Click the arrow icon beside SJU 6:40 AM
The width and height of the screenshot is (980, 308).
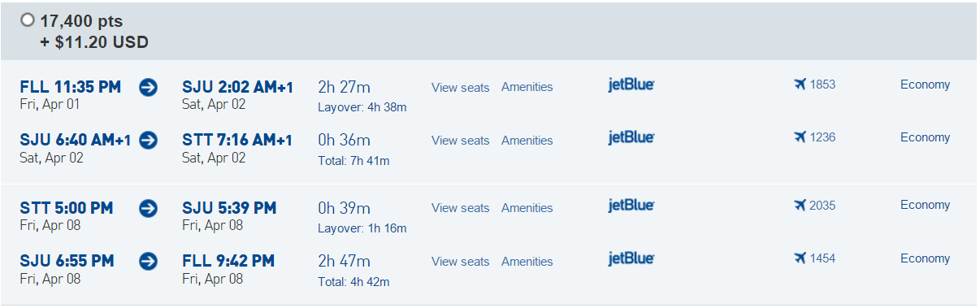pos(148,141)
